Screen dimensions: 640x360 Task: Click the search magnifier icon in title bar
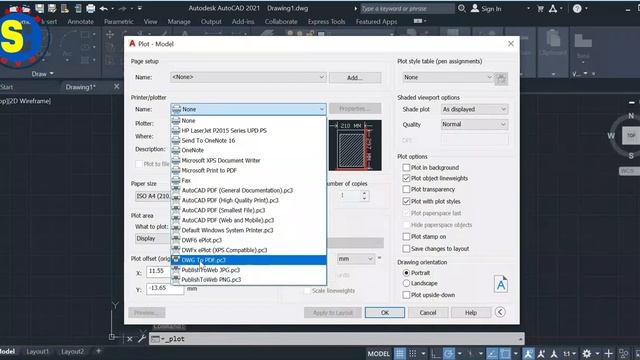462,8
